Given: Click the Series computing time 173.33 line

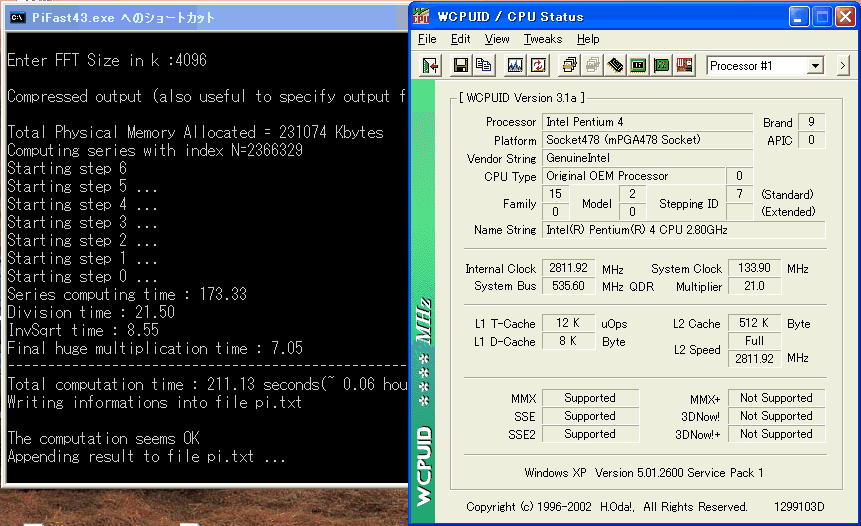Looking at the screenshot, I should pos(127,294).
